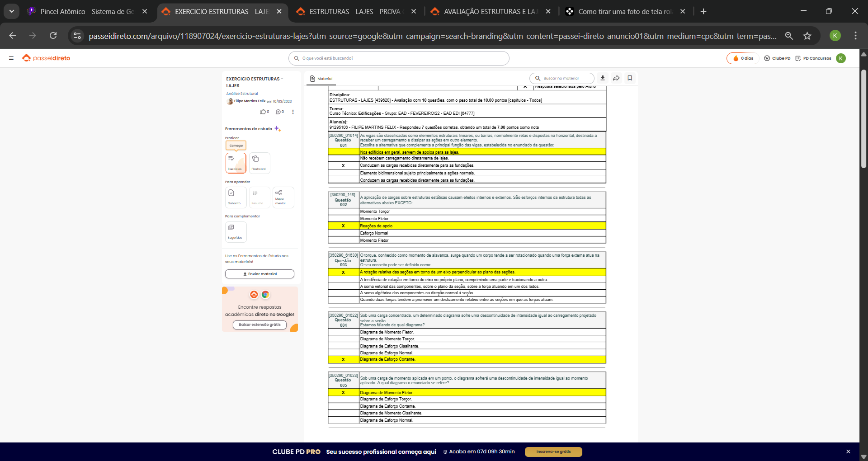This screenshot has width=868, height=461.
Task: Open the Chrome tab search dropdown
Action: 12,11
